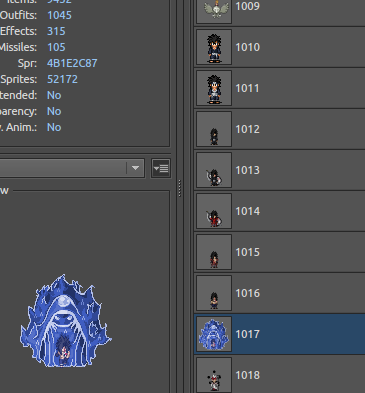Select the outfit 1011 sprite thumbnail
365x393 pixels.
[214, 88]
